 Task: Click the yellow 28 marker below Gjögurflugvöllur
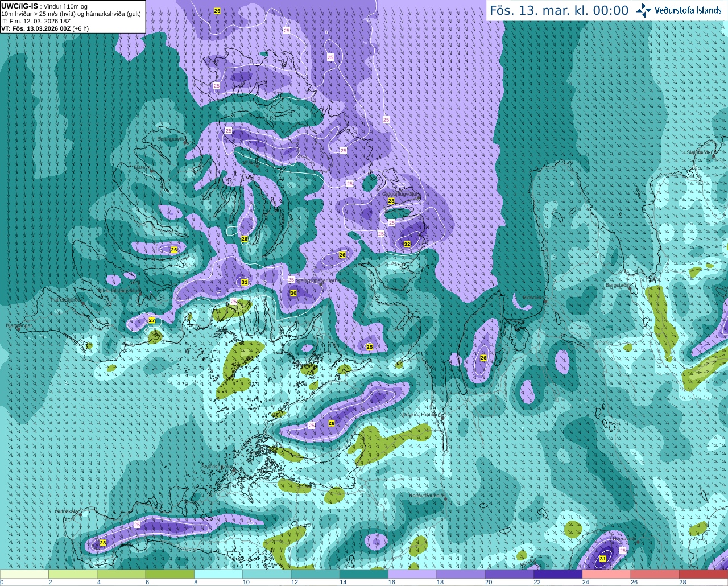(391, 201)
